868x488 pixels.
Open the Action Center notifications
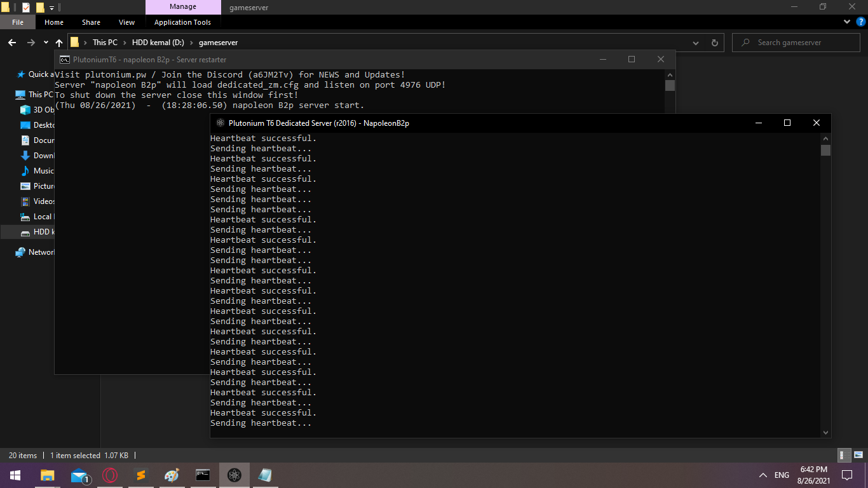[846, 475]
